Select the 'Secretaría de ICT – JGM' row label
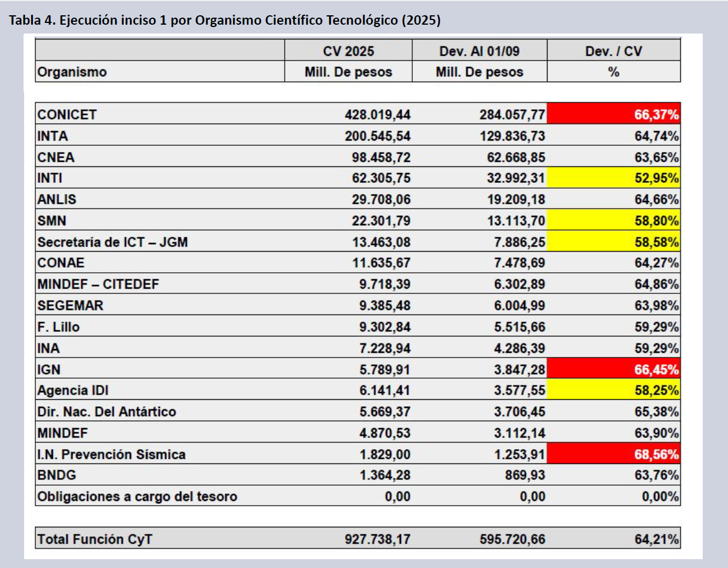728x568 pixels. 112,242
